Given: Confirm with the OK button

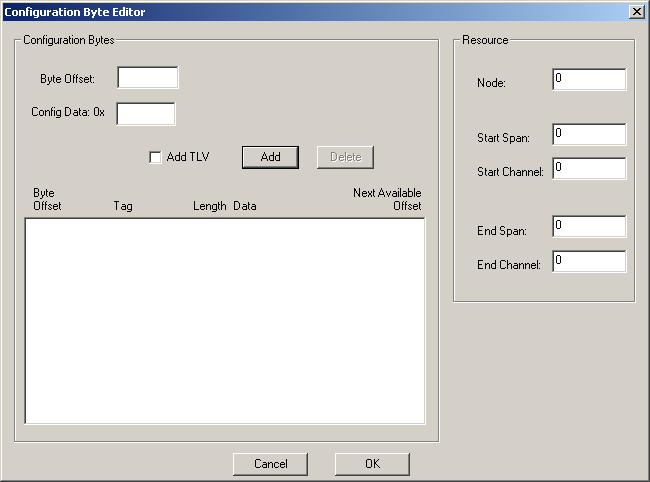Looking at the screenshot, I should pos(372,464).
